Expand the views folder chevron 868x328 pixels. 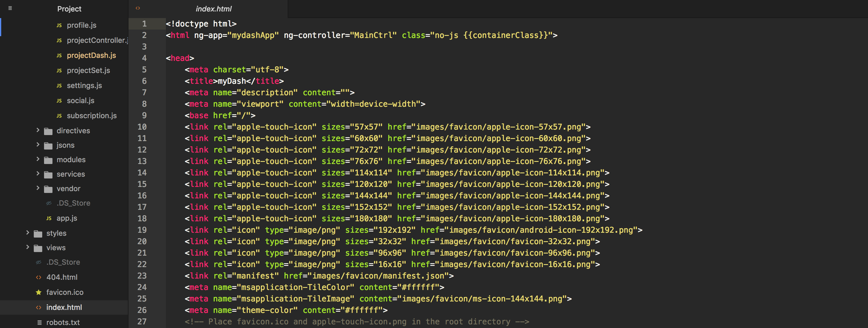28,247
